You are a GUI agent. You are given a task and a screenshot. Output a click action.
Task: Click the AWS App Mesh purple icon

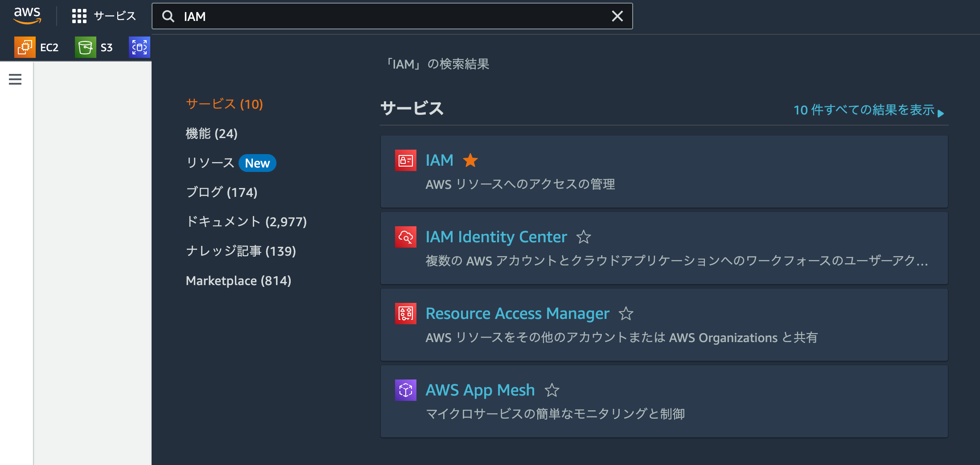coord(405,390)
